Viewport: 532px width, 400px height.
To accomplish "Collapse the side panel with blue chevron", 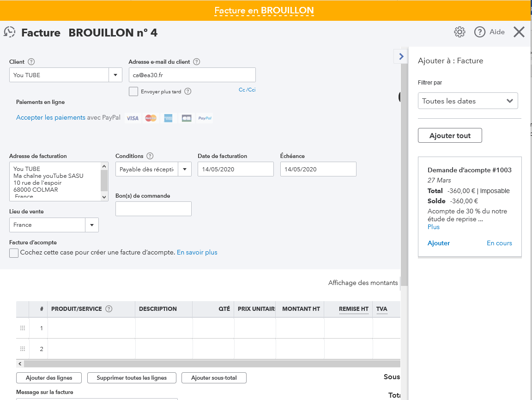I will tap(401, 56).
